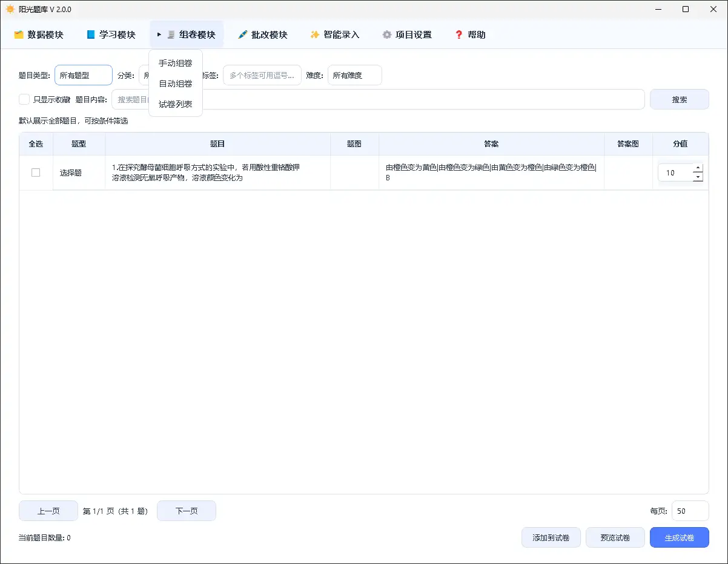Open the 智能录入 menu

(334, 35)
